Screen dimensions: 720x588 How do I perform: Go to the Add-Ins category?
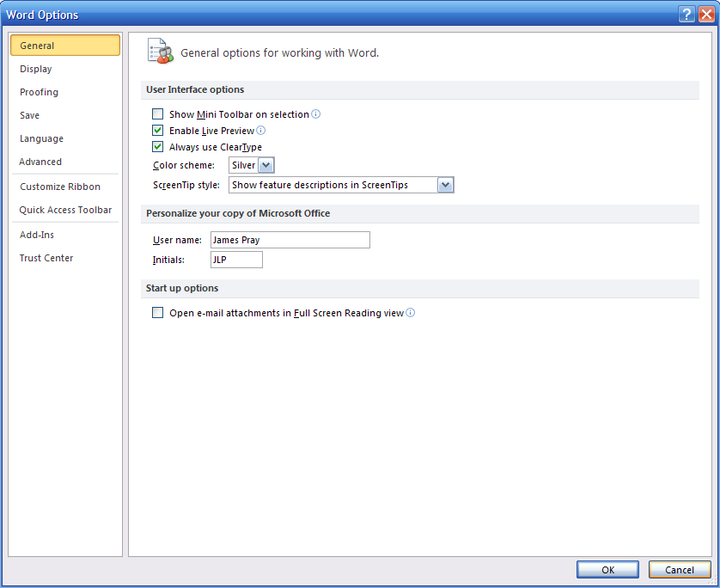coord(65,235)
